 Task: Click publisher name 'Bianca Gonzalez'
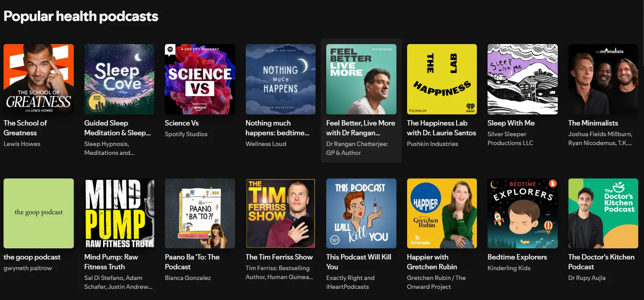(x=188, y=278)
